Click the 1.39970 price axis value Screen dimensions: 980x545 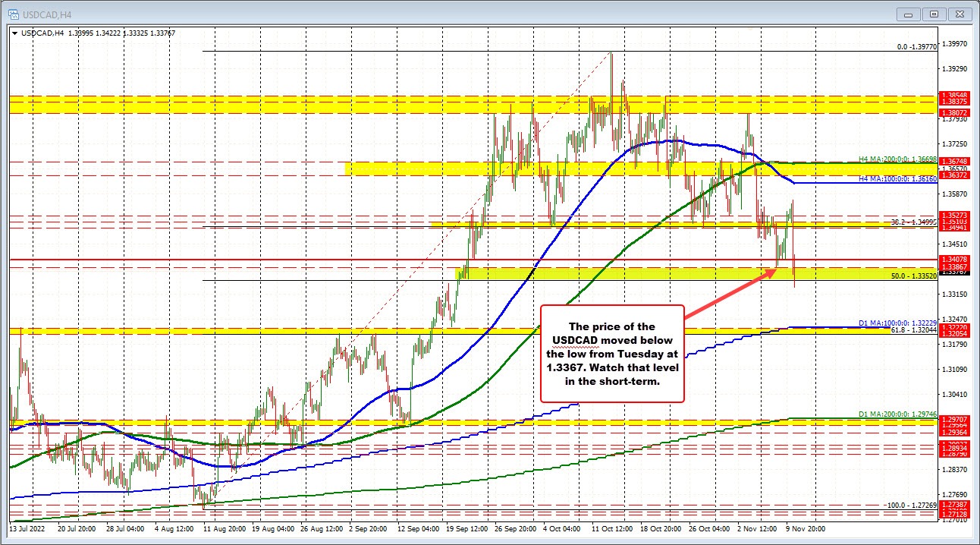[x=953, y=44]
